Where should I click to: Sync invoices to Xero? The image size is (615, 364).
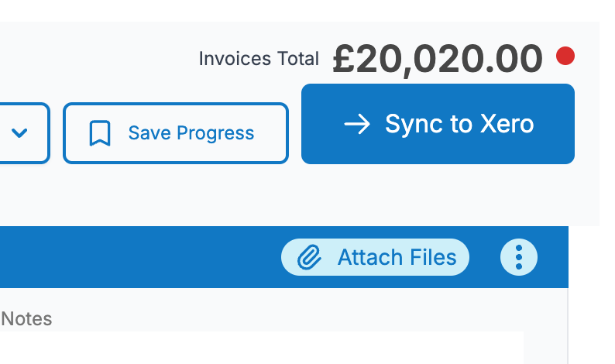coord(438,124)
